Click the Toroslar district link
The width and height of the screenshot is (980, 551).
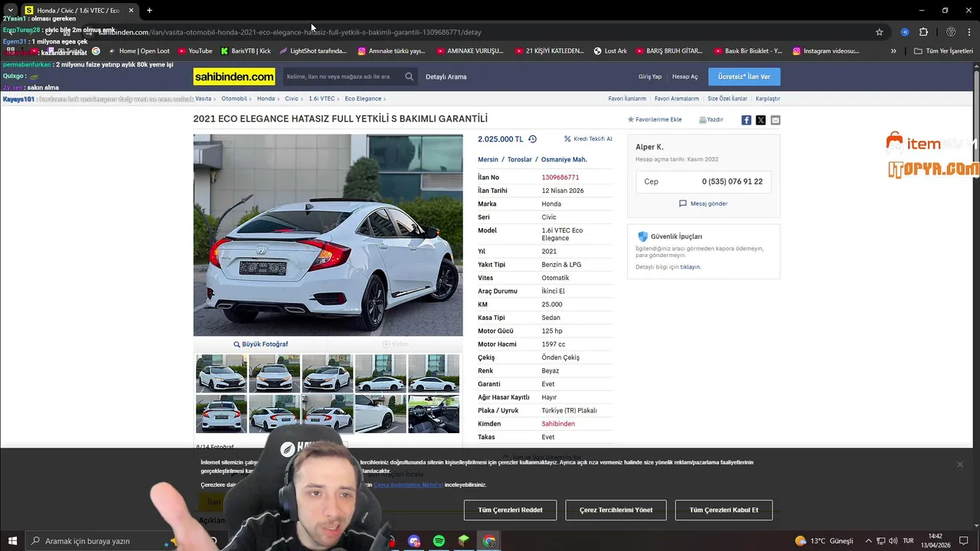520,160
